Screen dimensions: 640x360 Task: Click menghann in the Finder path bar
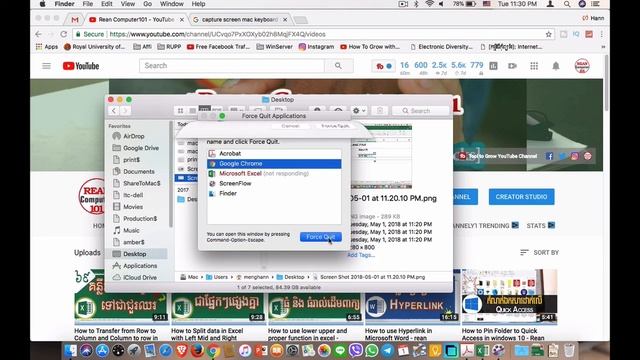[x=253, y=277]
